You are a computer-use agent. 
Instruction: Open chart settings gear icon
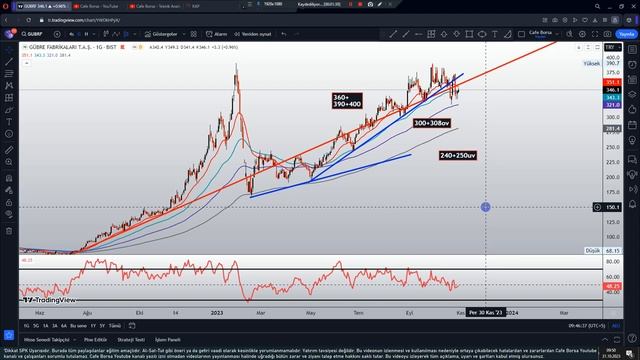pos(582,34)
